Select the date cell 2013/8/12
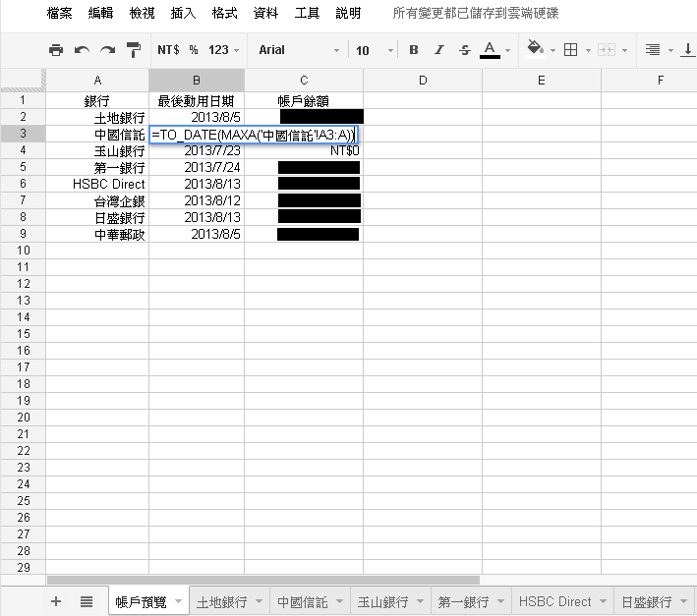The height and width of the screenshot is (616, 697). (x=197, y=200)
